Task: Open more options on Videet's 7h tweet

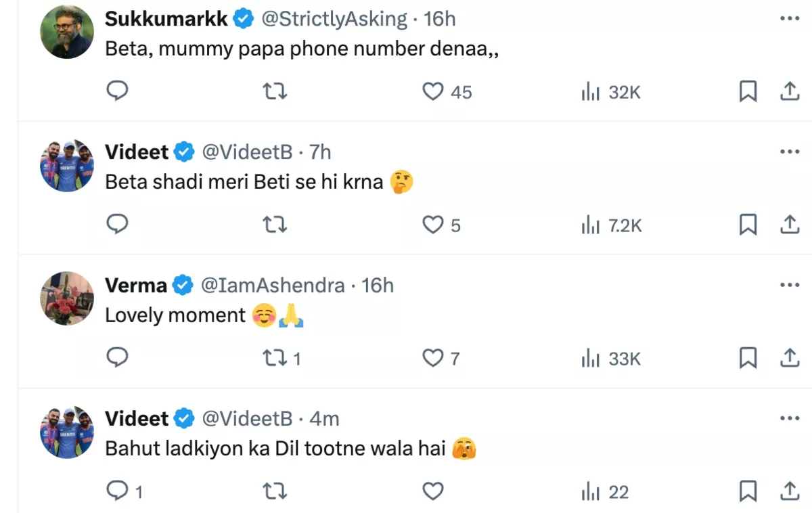Action: (x=790, y=152)
